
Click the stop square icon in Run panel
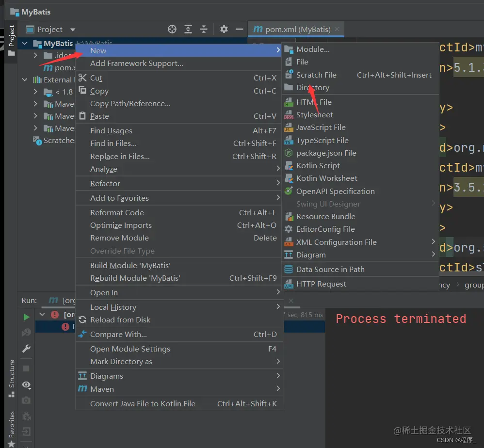pyautogui.click(x=26, y=368)
